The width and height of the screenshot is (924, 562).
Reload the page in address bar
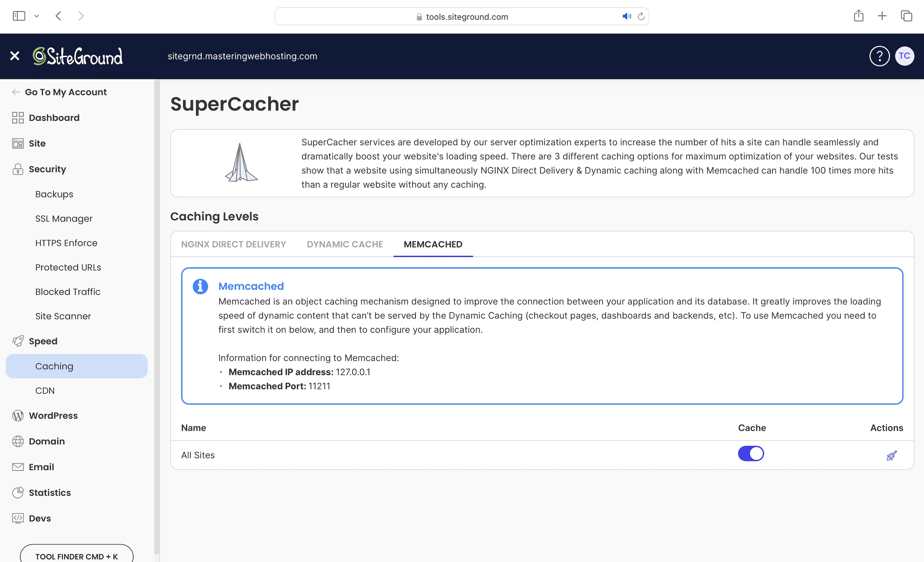coord(641,16)
